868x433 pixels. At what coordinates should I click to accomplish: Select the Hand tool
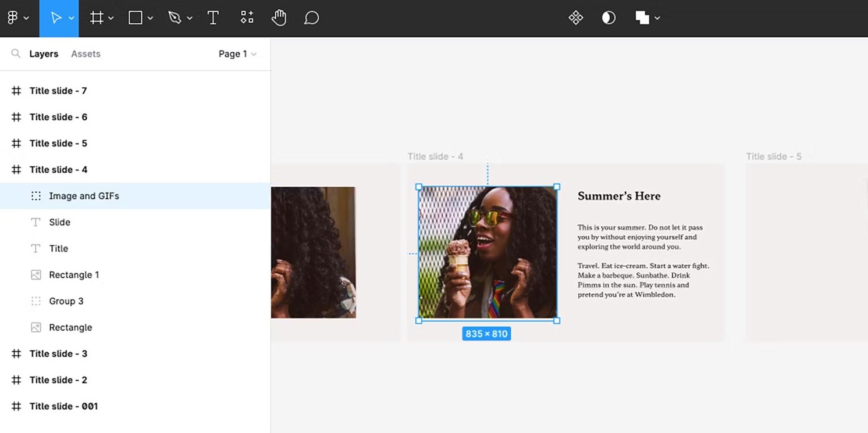coord(279,18)
